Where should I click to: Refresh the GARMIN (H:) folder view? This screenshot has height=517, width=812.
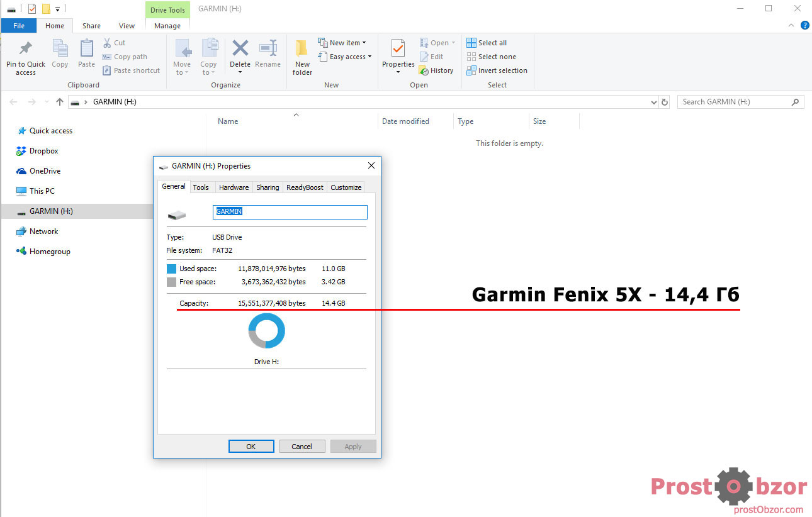(665, 102)
